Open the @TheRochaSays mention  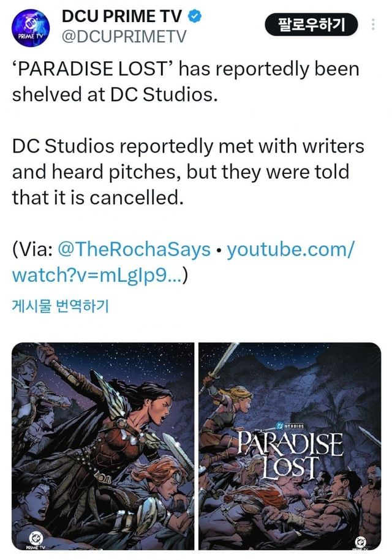pos(134,249)
